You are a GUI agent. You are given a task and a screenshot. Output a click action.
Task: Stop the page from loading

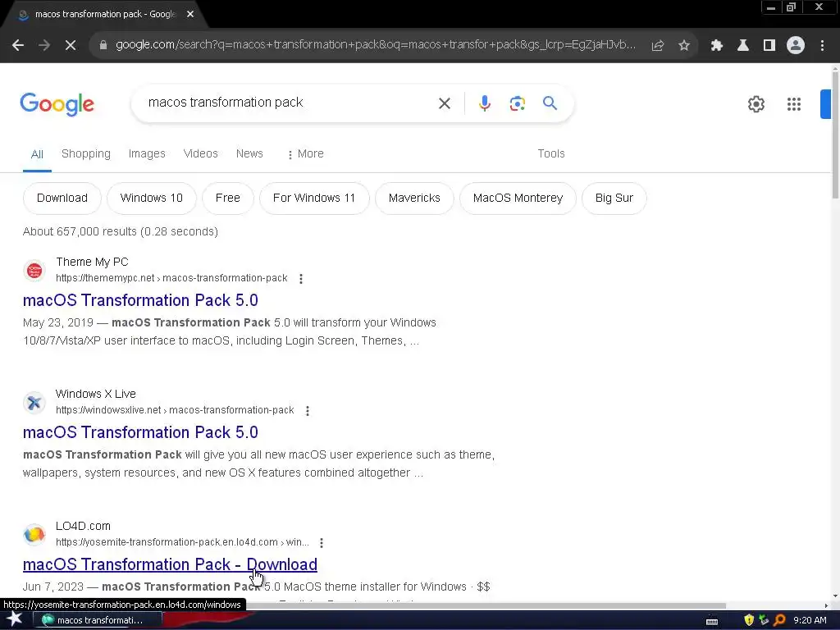pyautogui.click(x=71, y=46)
